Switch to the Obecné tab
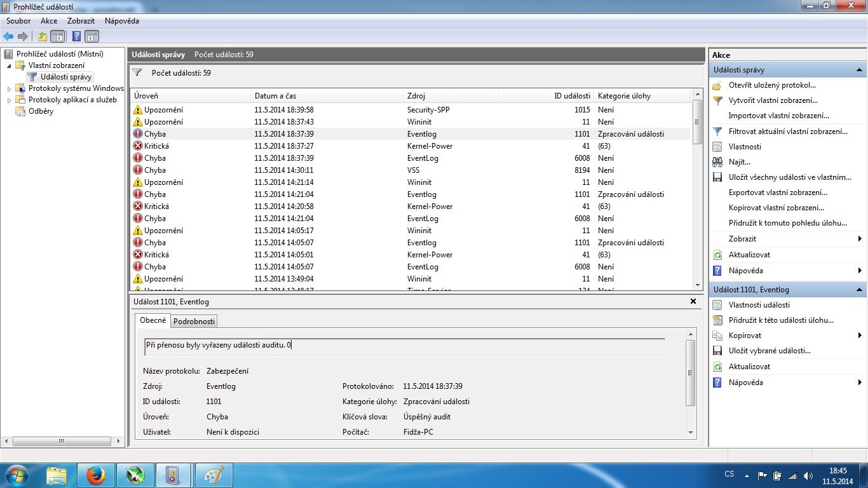The width and height of the screenshot is (868, 488). click(x=153, y=320)
